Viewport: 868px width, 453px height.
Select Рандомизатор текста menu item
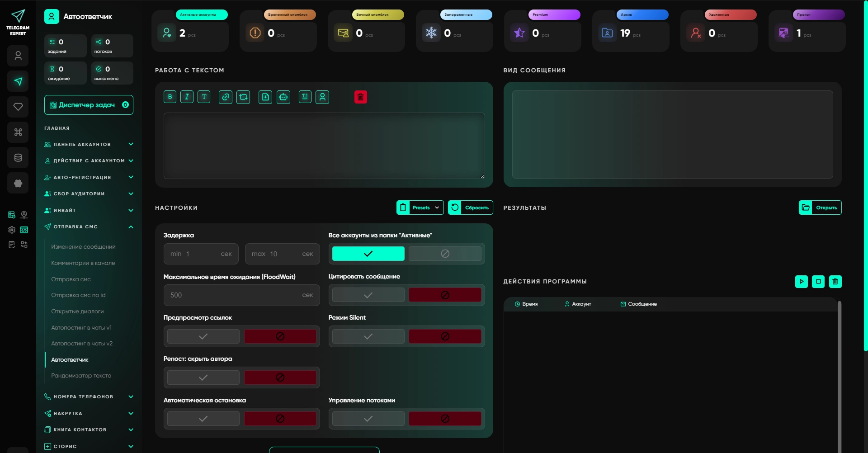(81, 375)
